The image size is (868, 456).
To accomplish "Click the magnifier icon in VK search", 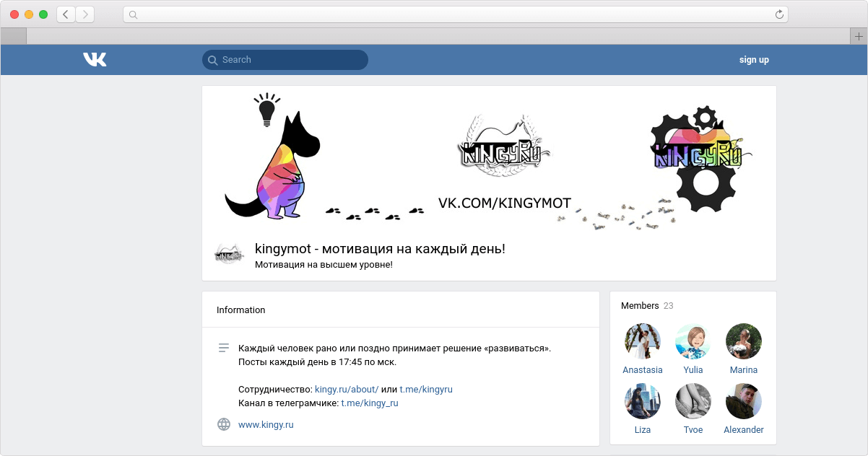I will click(x=212, y=60).
